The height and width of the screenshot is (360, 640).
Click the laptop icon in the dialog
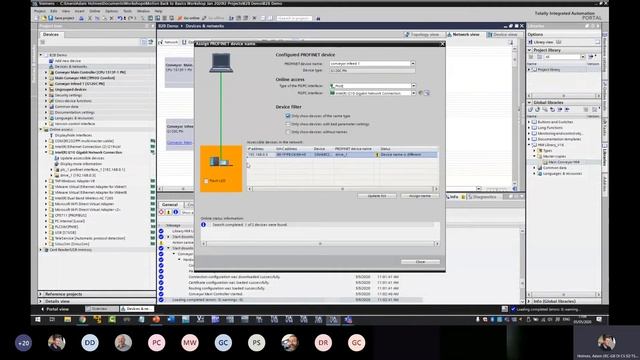(x=221, y=63)
